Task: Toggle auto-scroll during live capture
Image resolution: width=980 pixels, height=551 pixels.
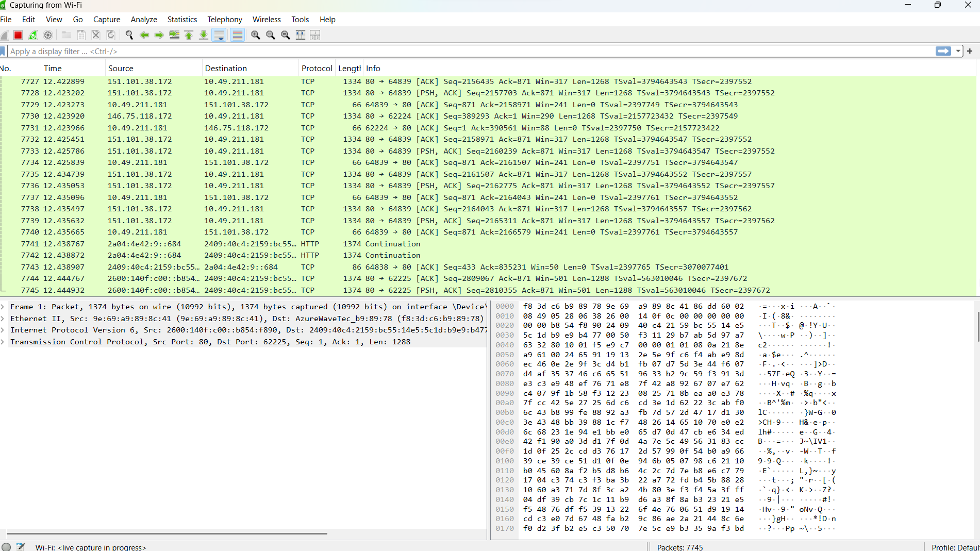Action: pyautogui.click(x=219, y=35)
